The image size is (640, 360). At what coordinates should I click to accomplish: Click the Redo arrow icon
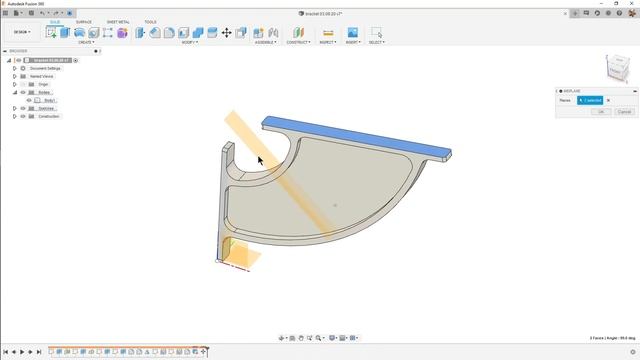(x=56, y=13)
